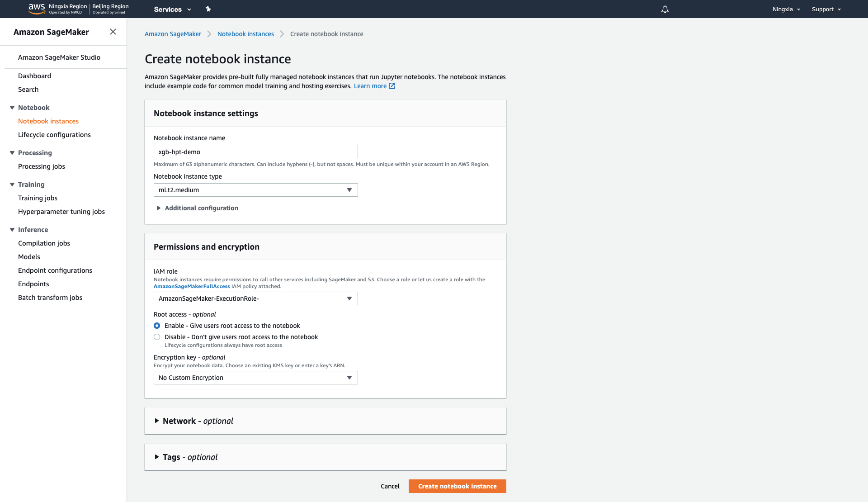The image size is (868, 502).
Task: Click the Cancel button
Action: pos(390,486)
